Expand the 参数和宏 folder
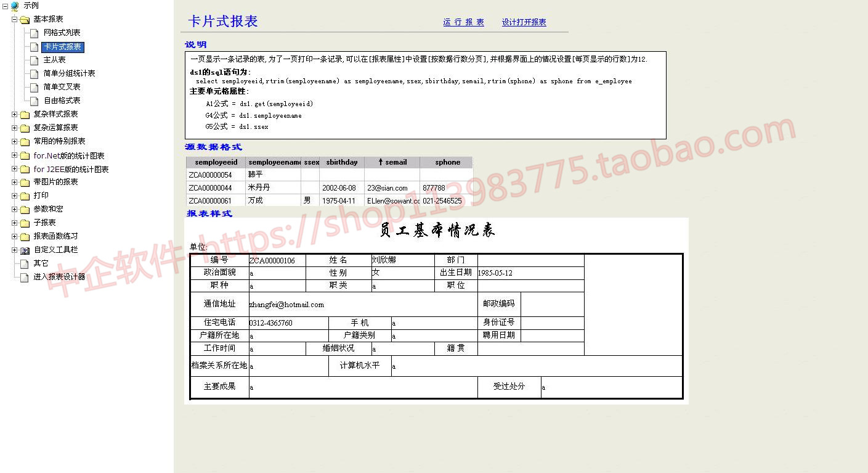The image size is (868, 473). click(15, 209)
